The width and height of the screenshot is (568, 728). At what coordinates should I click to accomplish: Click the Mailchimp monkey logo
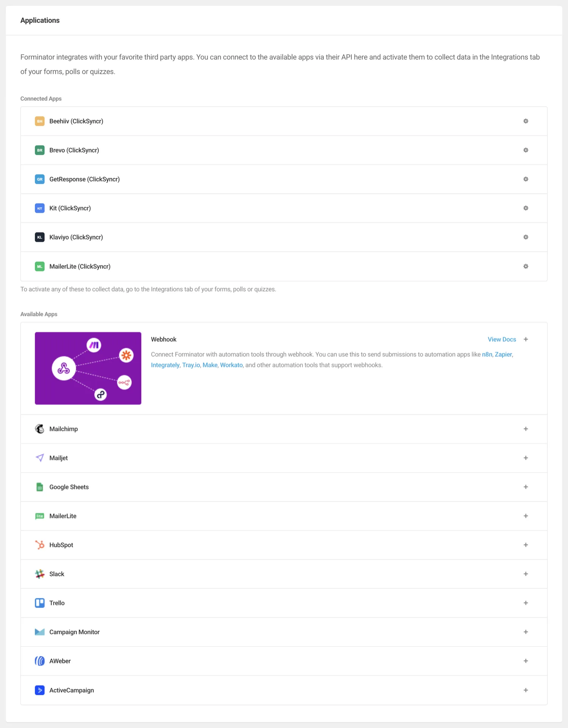(x=40, y=429)
